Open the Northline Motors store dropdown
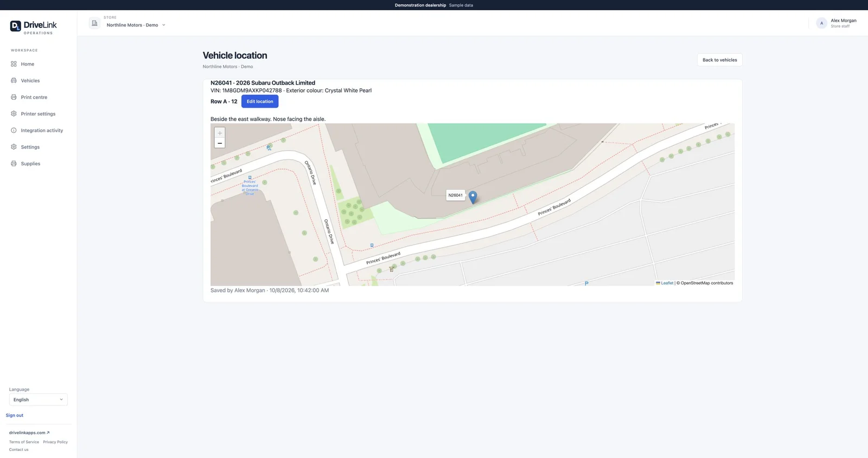Screen dimensions: 868x458 coord(136,25)
